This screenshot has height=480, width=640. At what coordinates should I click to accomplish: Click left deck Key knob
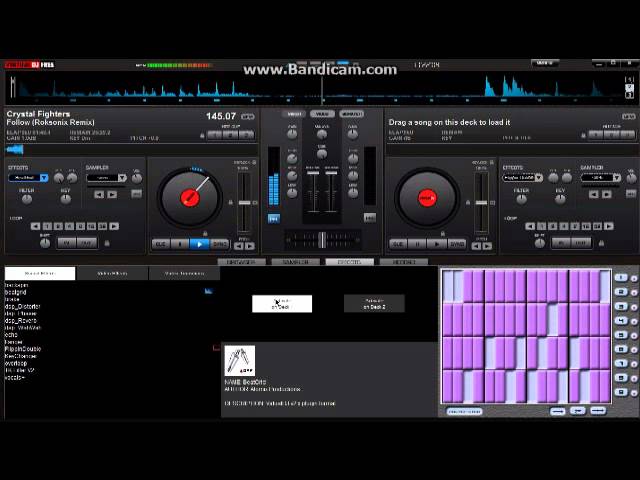click(65, 199)
